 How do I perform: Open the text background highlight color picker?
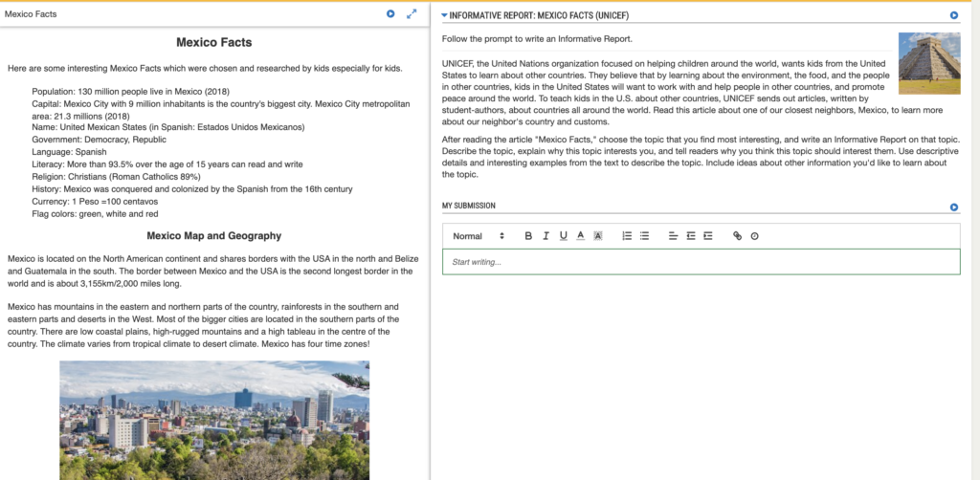click(597, 236)
